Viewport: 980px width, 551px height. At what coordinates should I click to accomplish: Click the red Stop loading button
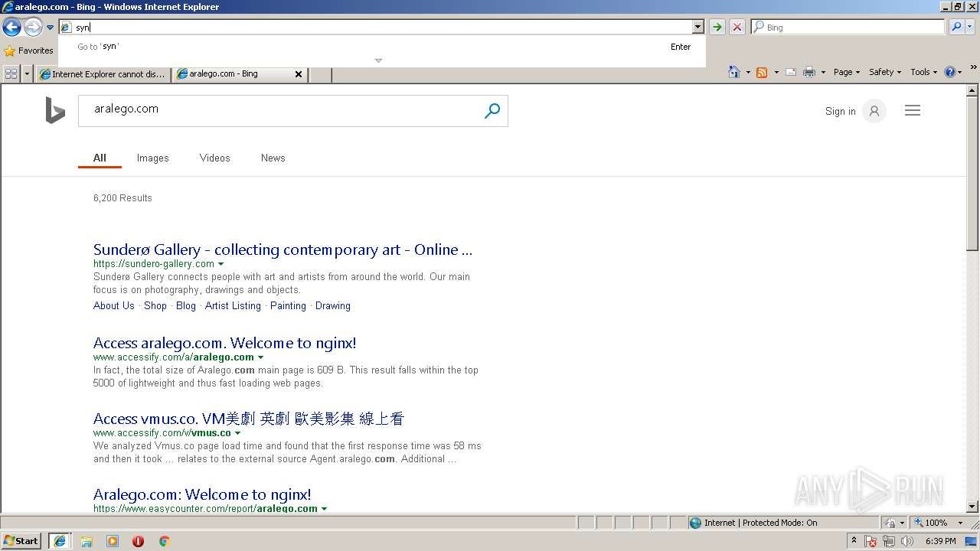tap(737, 27)
